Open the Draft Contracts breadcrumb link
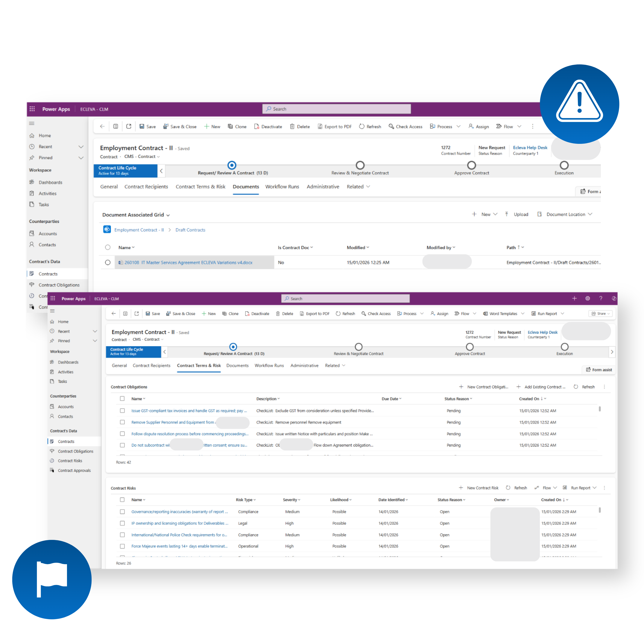The image size is (644, 644). pos(190,230)
